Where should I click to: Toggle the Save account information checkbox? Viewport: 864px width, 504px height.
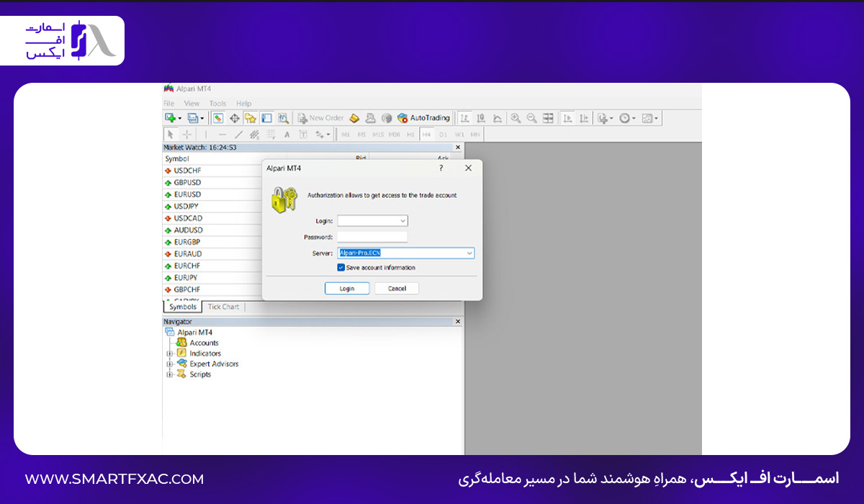pyautogui.click(x=341, y=267)
